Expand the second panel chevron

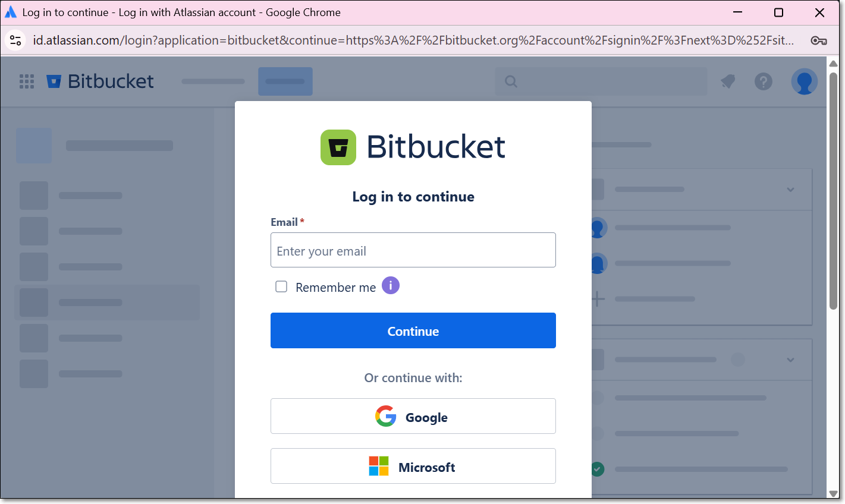[790, 360]
